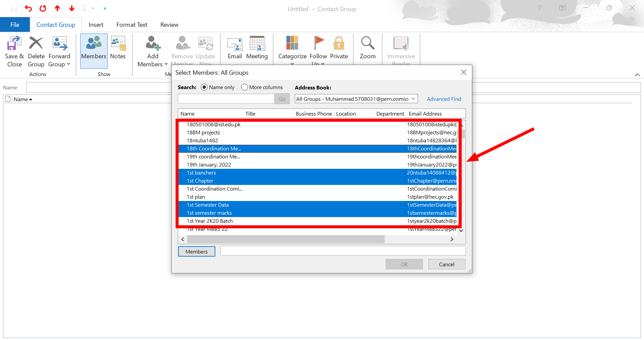Select the Name only radio button
The width and height of the screenshot is (644, 340).
[x=204, y=87]
